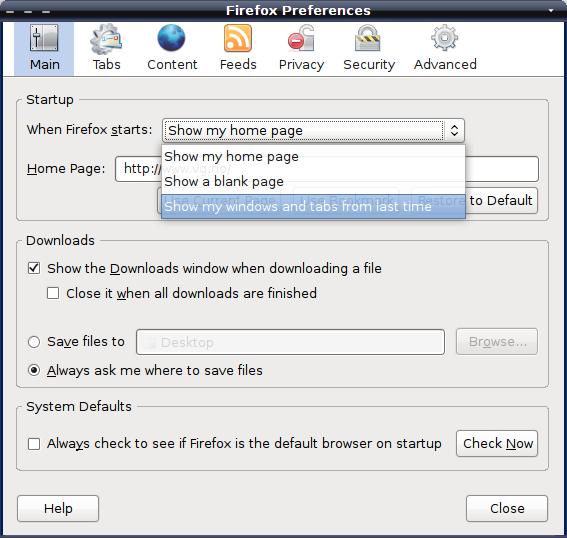Click the Desktop download folder field
The width and height of the screenshot is (567, 538).
[x=290, y=342]
